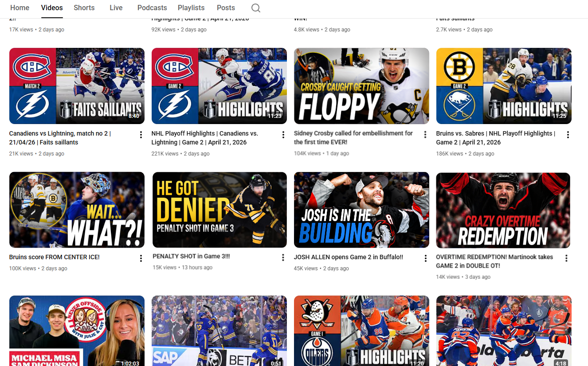Viewport: 588px width, 366px height.
Task: Open the Posts tab
Action: (x=226, y=8)
